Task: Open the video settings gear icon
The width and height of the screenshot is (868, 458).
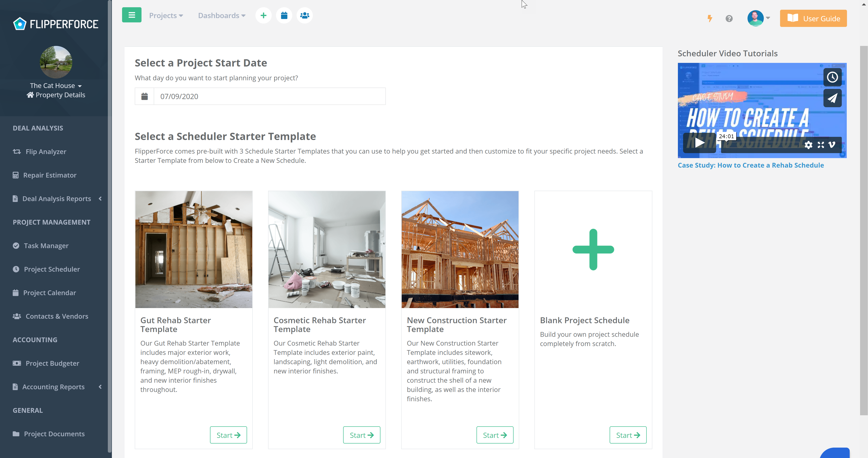Action: tap(808, 145)
